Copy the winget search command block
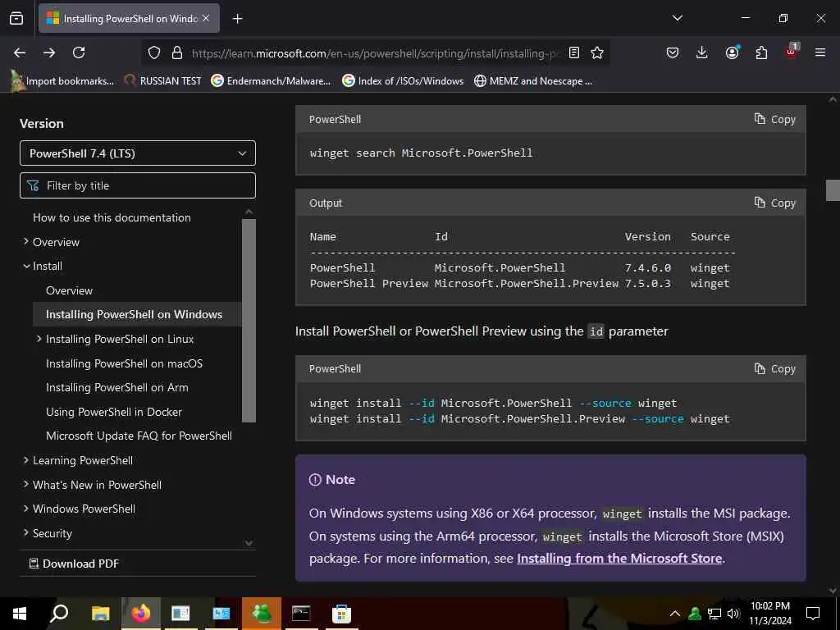The width and height of the screenshot is (840, 630). click(x=774, y=119)
